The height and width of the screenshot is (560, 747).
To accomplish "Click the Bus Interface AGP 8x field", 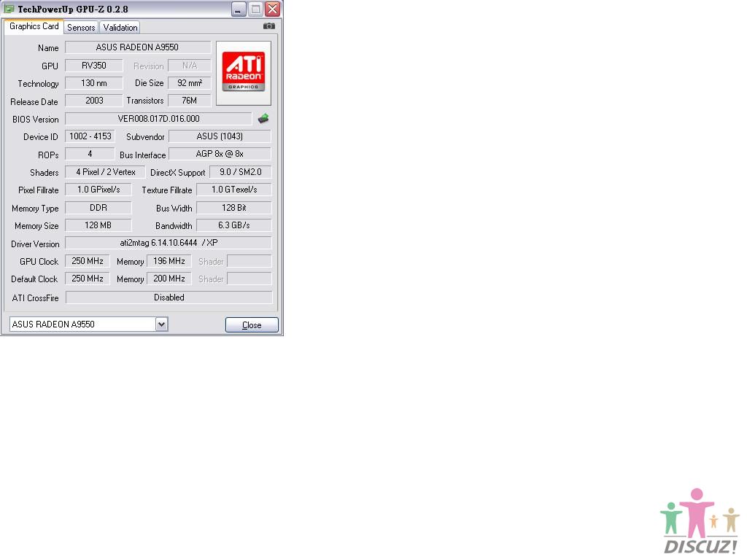I will click(220, 154).
